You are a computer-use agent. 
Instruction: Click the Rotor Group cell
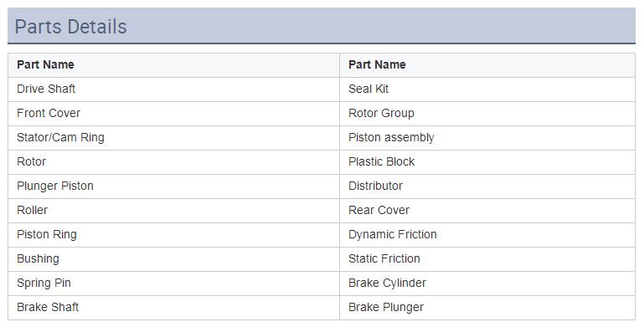tap(487, 113)
